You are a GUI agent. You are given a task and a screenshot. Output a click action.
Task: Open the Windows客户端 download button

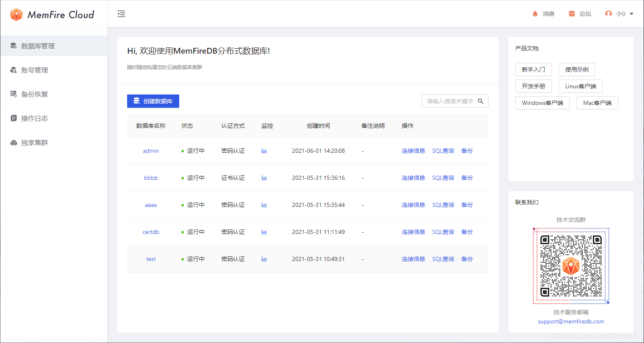[x=542, y=103]
